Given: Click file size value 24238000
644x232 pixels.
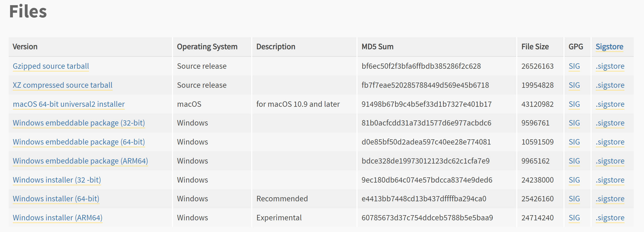Looking at the screenshot, I should click(x=537, y=180).
